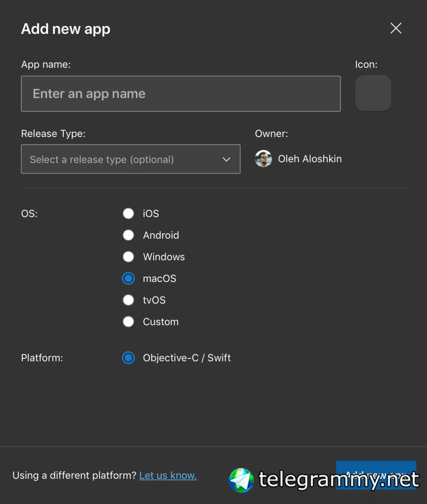Click the macOS option label
Screen dimensions: 427x504
click(x=160, y=278)
